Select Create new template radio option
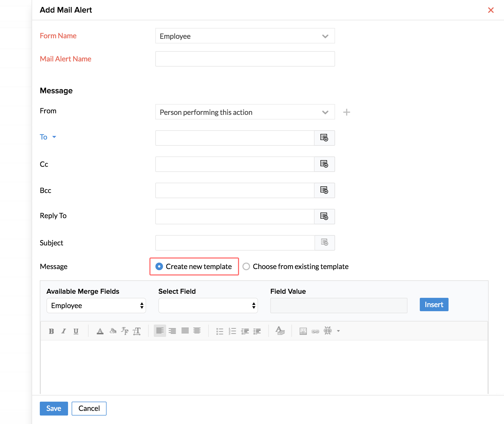 pyautogui.click(x=159, y=266)
